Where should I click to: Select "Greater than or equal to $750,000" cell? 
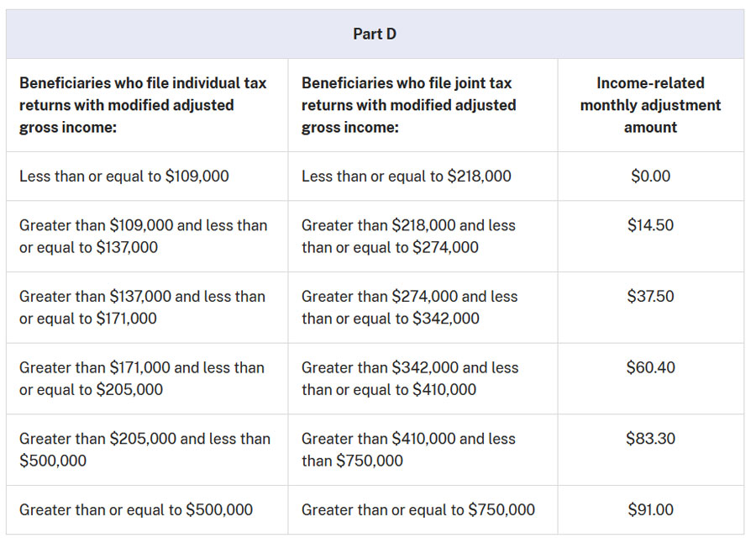click(x=418, y=509)
